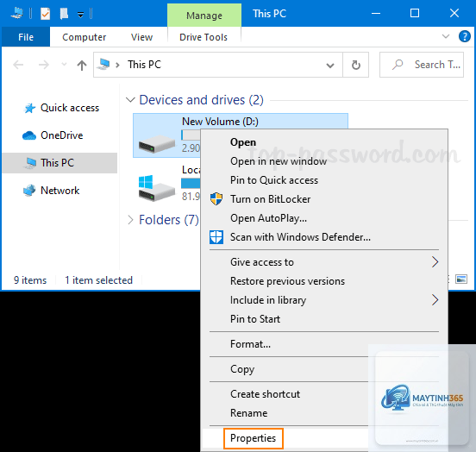The image size is (476, 452).
Task: Go up one level with up arrow
Action: click(x=82, y=65)
